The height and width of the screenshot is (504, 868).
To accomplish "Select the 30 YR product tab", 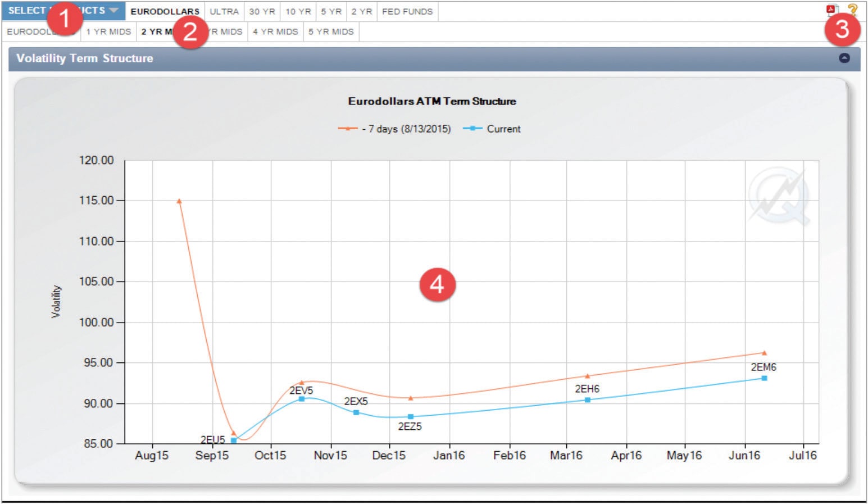I will [262, 11].
